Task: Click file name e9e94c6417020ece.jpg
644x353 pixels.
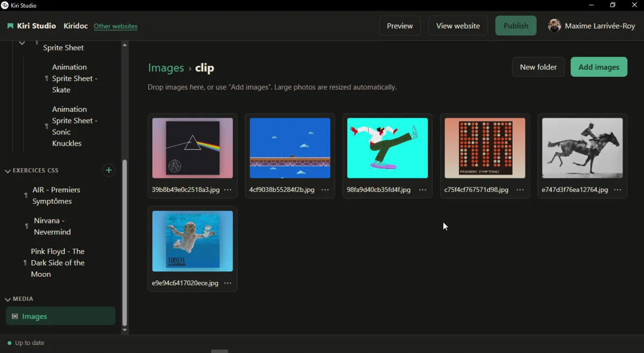Action: (x=185, y=283)
